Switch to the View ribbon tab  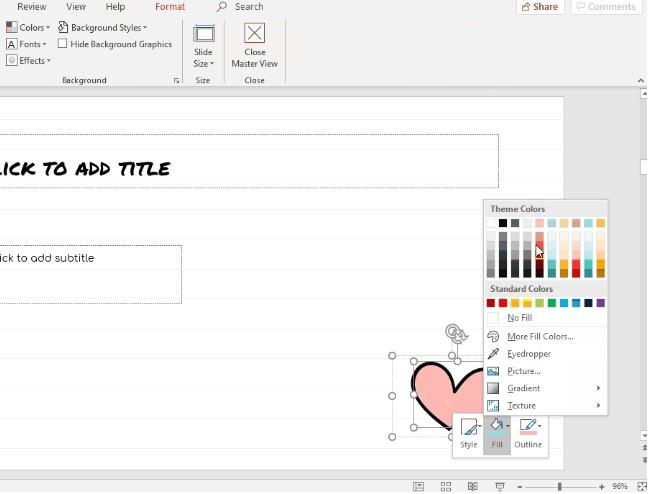coord(76,7)
